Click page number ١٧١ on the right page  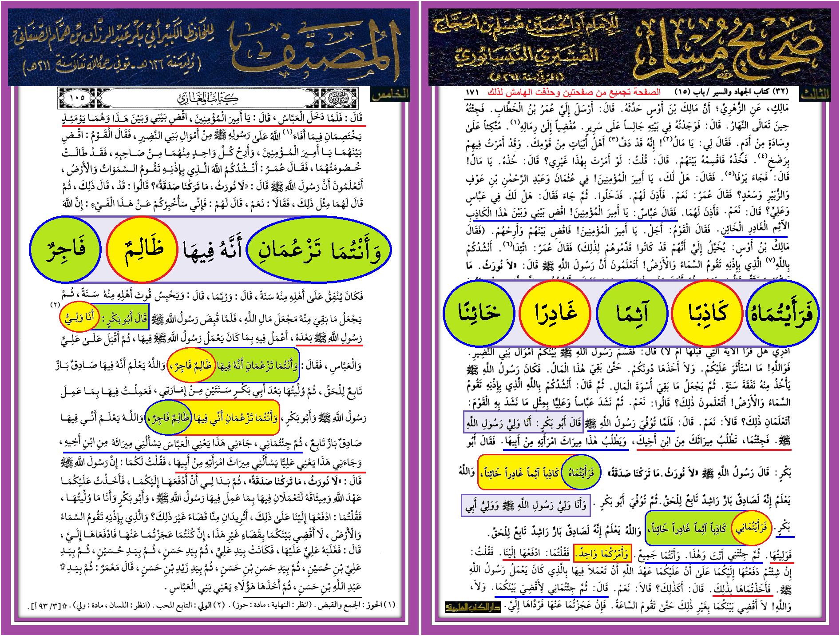click(472, 92)
